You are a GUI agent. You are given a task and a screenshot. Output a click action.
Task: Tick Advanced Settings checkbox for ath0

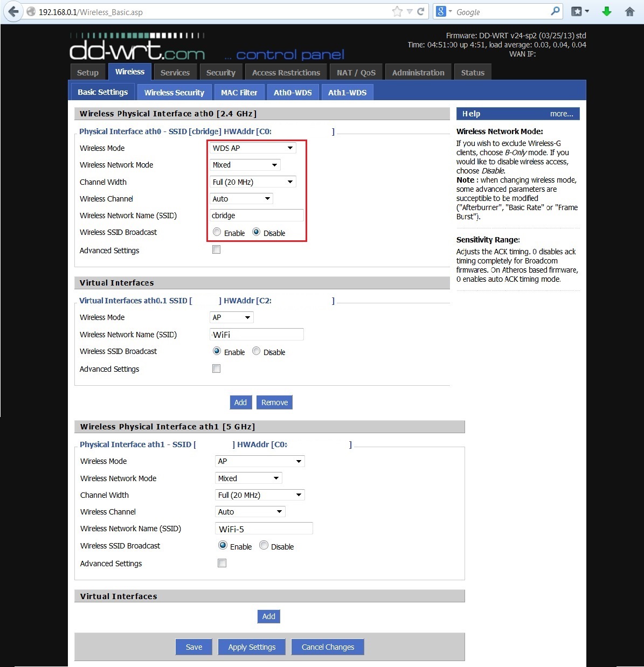pos(217,249)
